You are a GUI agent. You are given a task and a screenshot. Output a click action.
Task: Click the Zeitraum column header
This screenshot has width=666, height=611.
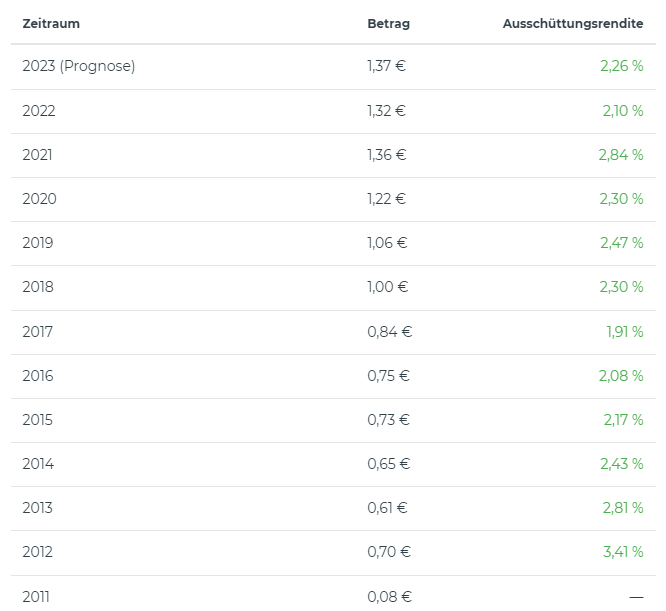(51, 23)
